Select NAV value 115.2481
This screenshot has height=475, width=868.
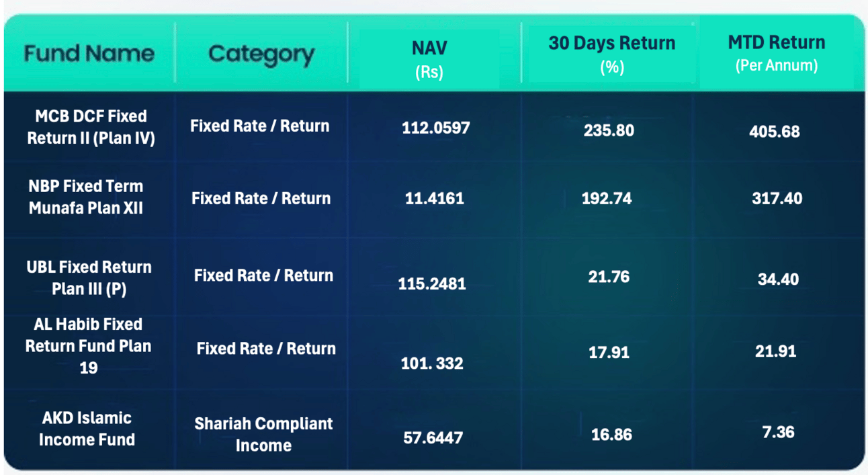tap(432, 284)
